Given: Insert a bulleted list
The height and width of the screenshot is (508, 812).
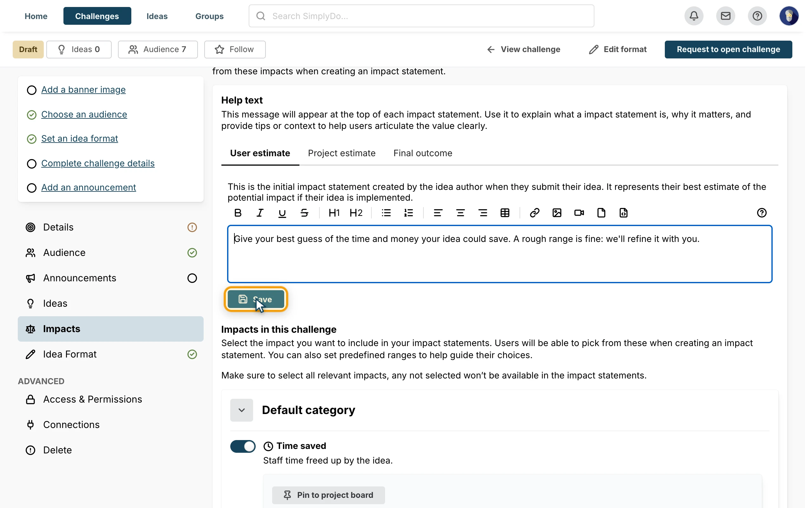Looking at the screenshot, I should tap(386, 213).
